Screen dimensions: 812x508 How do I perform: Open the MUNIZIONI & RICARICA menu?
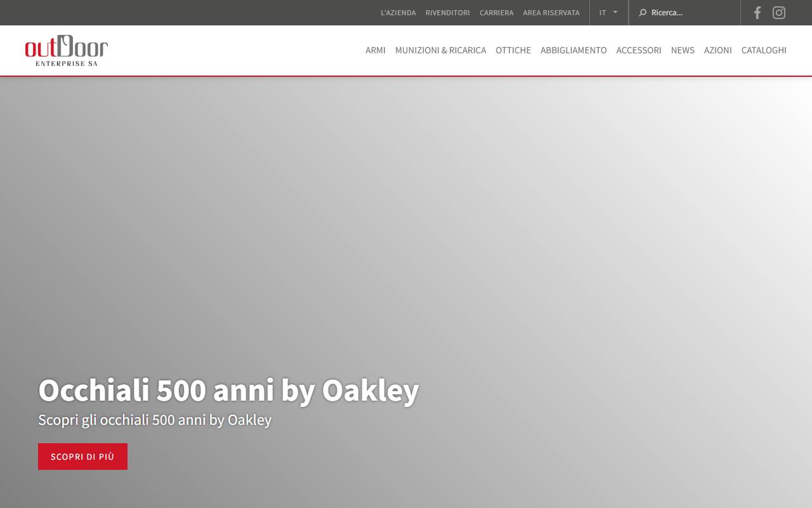441,50
